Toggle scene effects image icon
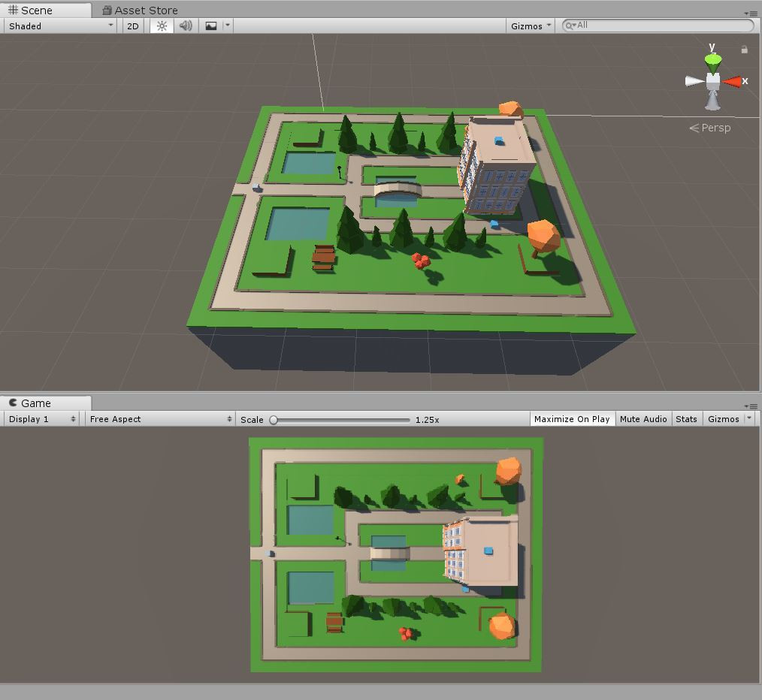The width and height of the screenshot is (762, 700). (x=211, y=26)
